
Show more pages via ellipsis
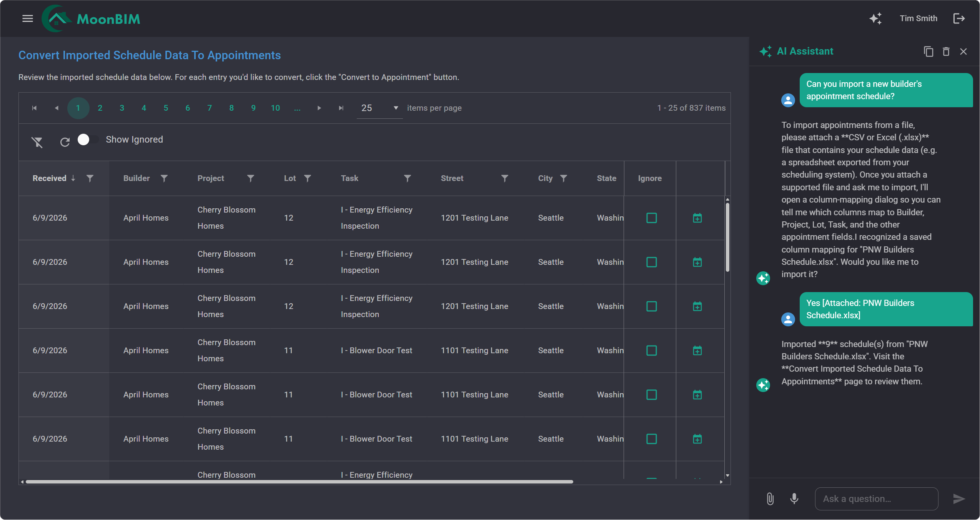coord(297,108)
